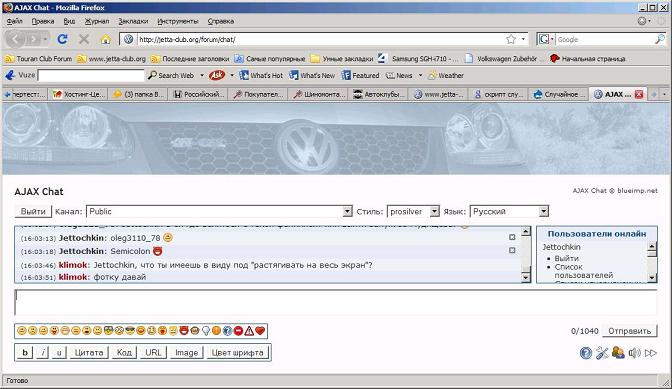Open chat help question mark icon
Screen dimensions: 672x389
point(585,353)
